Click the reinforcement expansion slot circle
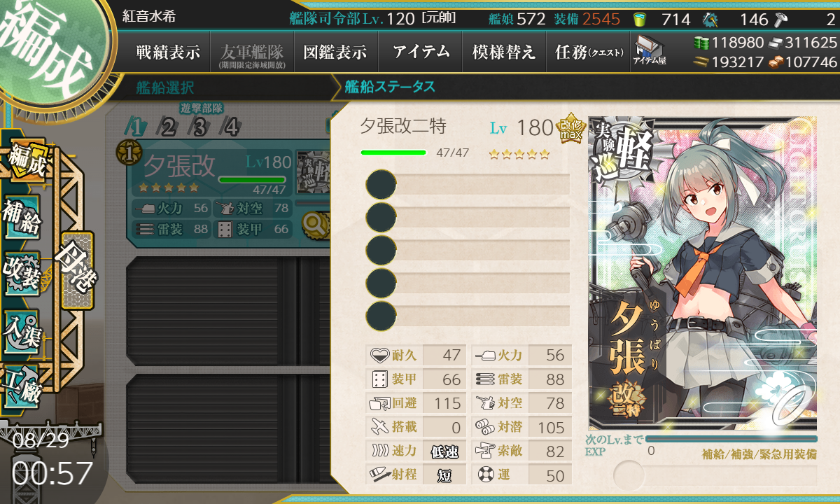 click(x=629, y=475)
